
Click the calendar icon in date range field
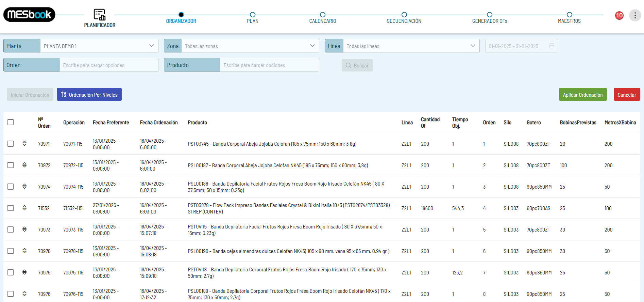point(552,46)
